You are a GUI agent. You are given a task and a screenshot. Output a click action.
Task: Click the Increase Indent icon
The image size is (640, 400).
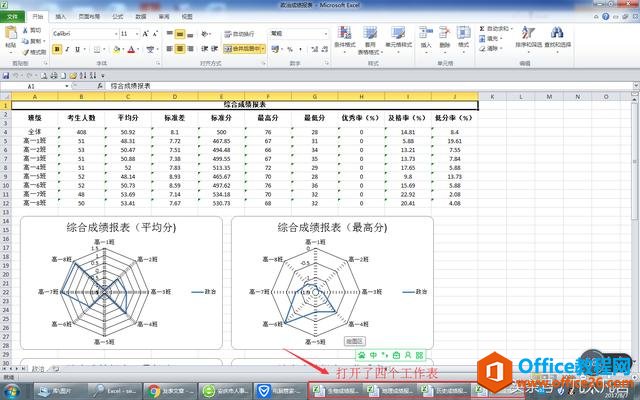(x=215, y=49)
